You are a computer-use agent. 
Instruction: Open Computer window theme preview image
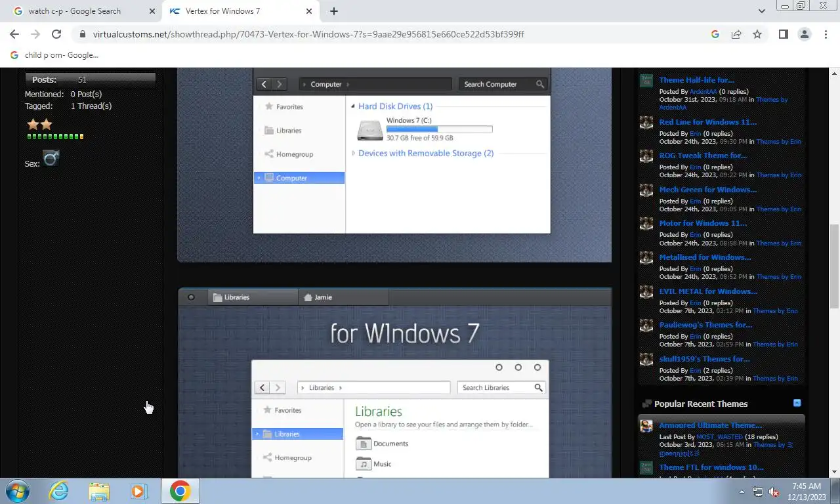pos(394,164)
